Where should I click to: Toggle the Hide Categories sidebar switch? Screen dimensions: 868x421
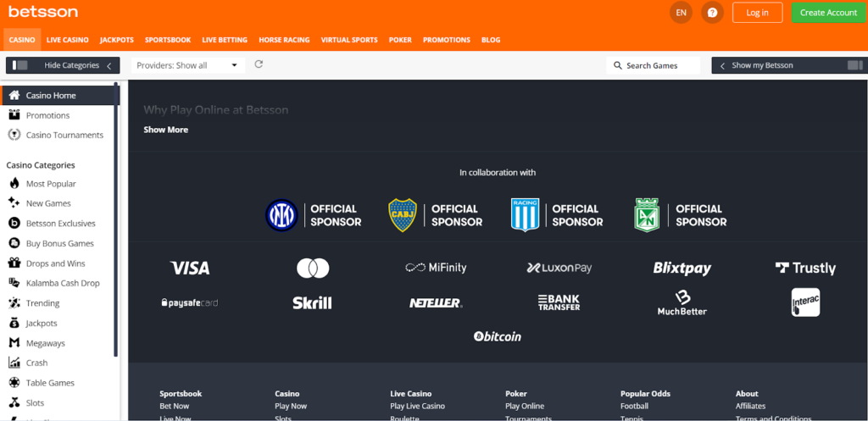pyautogui.click(x=20, y=65)
